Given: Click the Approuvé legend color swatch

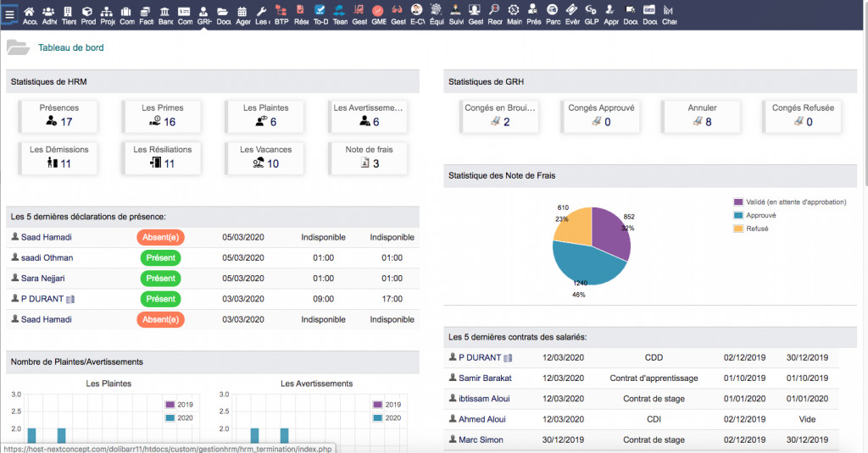Looking at the screenshot, I should click(738, 215).
